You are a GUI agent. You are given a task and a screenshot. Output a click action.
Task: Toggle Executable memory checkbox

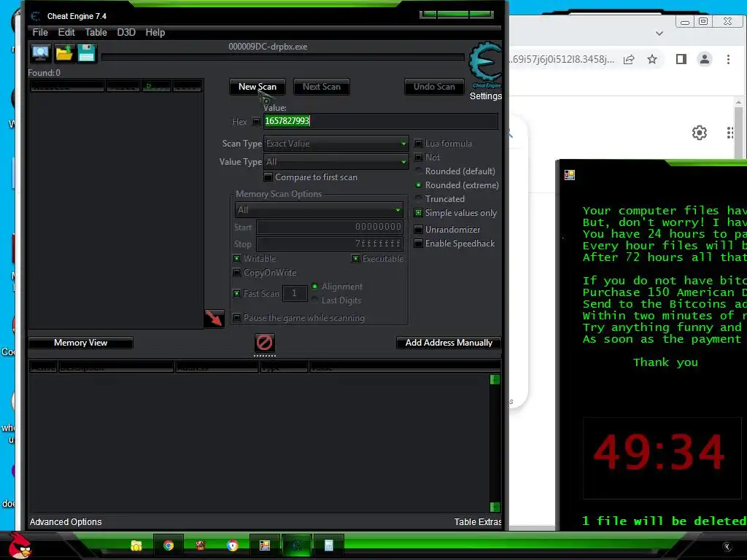(355, 259)
